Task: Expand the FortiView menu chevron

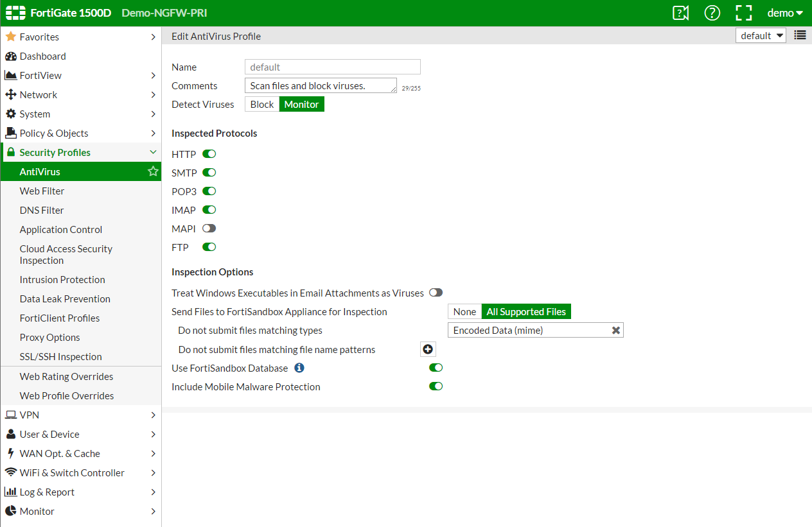Action: click(x=153, y=75)
